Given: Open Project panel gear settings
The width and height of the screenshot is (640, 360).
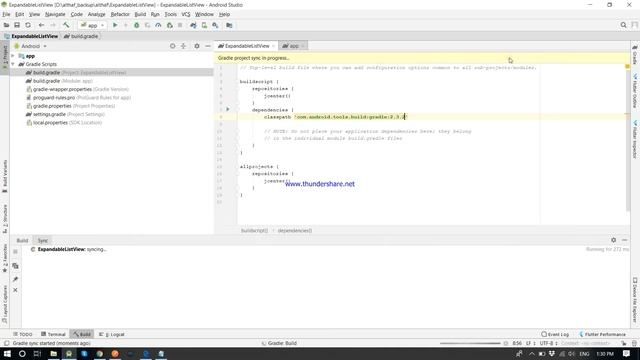Looking at the screenshot, I should (x=197, y=46).
